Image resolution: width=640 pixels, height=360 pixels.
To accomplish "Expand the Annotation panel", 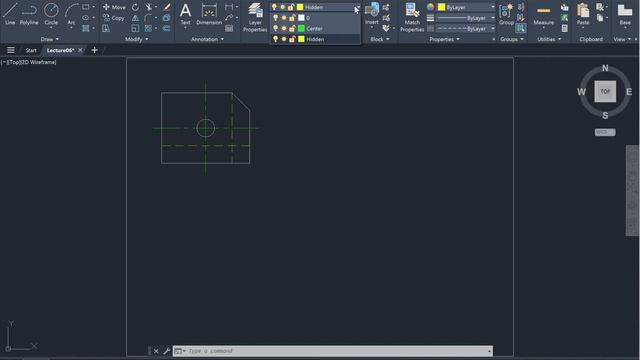I will [x=207, y=39].
